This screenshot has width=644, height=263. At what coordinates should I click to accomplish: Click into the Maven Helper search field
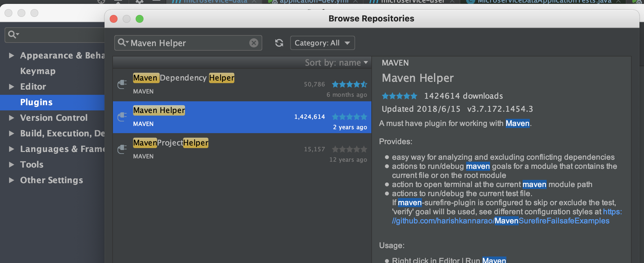click(188, 43)
